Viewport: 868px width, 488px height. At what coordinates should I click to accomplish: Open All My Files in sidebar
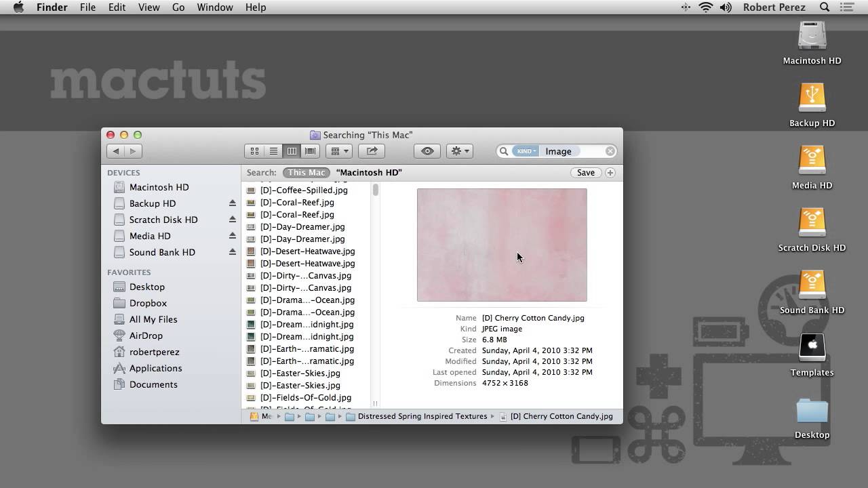click(153, 319)
